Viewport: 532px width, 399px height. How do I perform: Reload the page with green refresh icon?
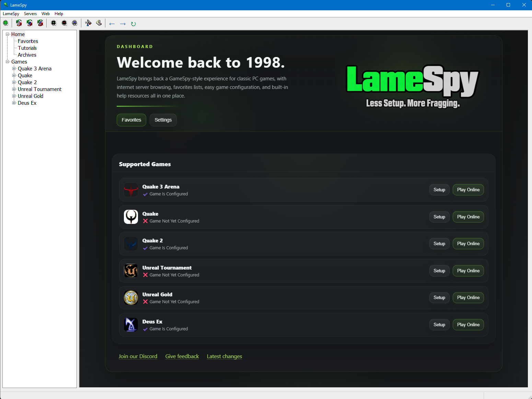click(133, 24)
